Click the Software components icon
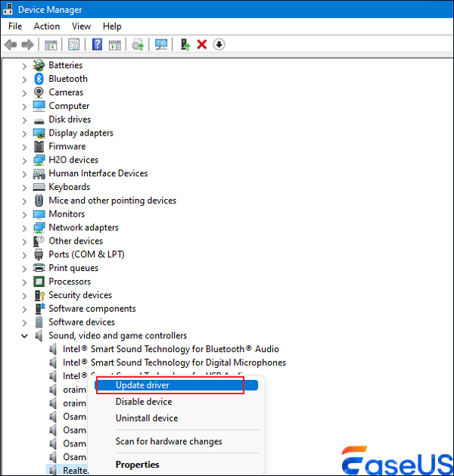Image resolution: width=454 pixels, height=476 pixels. click(x=39, y=309)
